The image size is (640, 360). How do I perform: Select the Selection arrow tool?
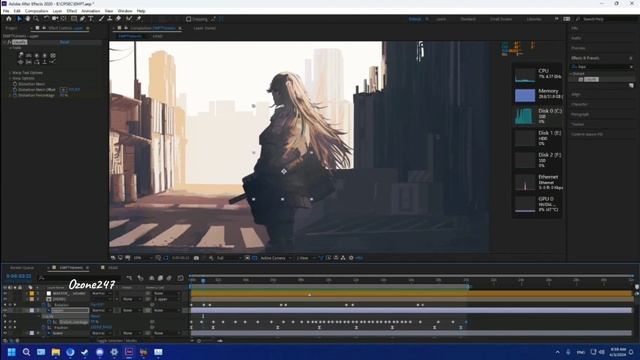[19, 19]
